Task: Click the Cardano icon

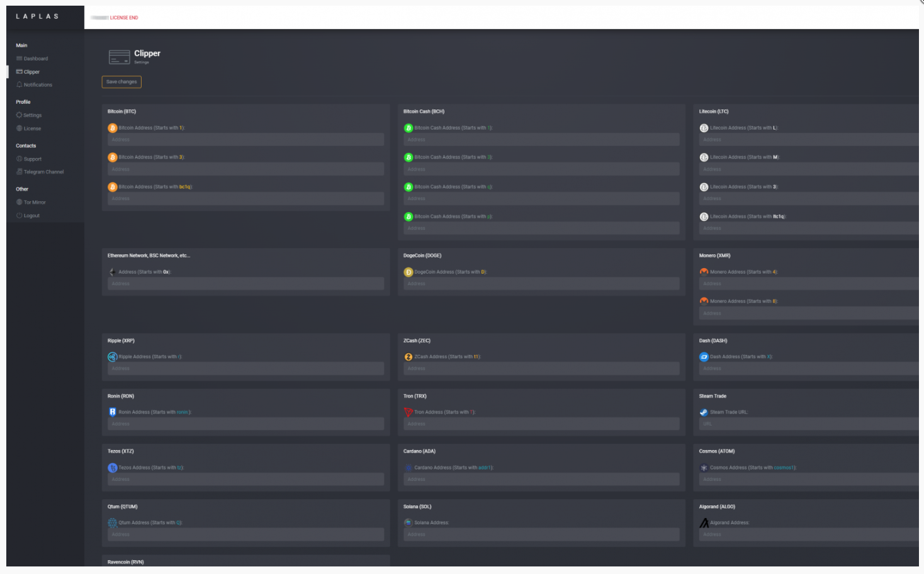Action: tap(408, 468)
